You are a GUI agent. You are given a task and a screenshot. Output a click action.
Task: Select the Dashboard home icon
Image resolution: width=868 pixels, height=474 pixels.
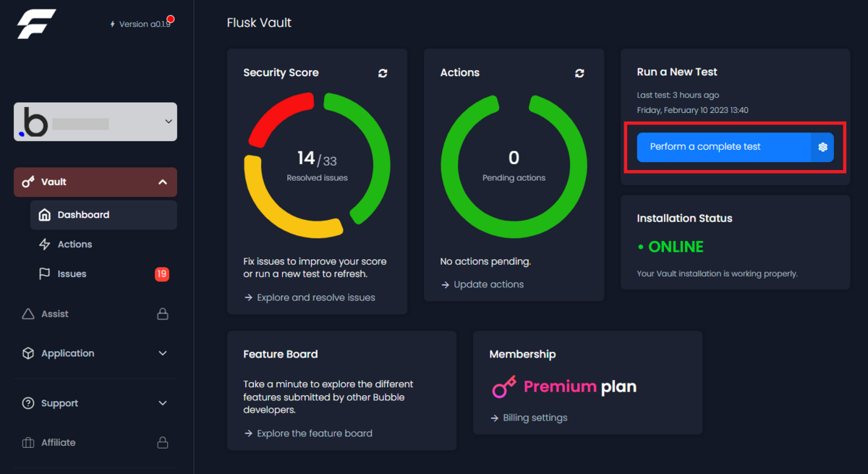[x=43, y=214]
